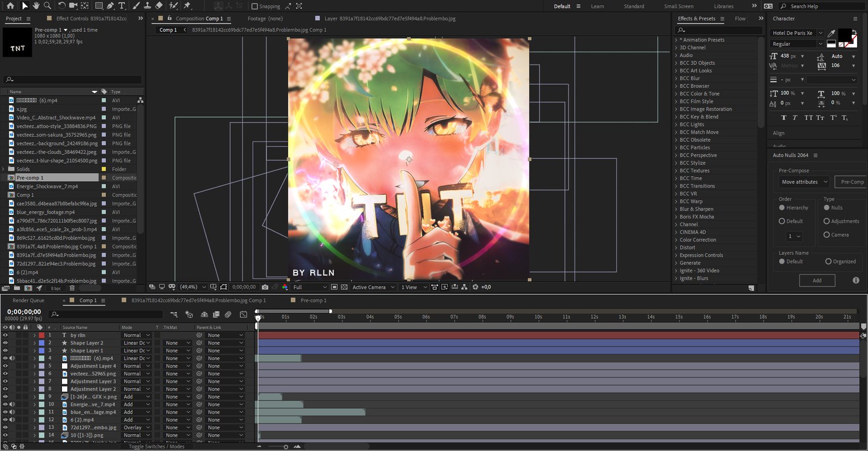Viewport: 868px width, 451px height.
Task: Take a snapshot of the composition viewer
Action: [x=264, y=287]
